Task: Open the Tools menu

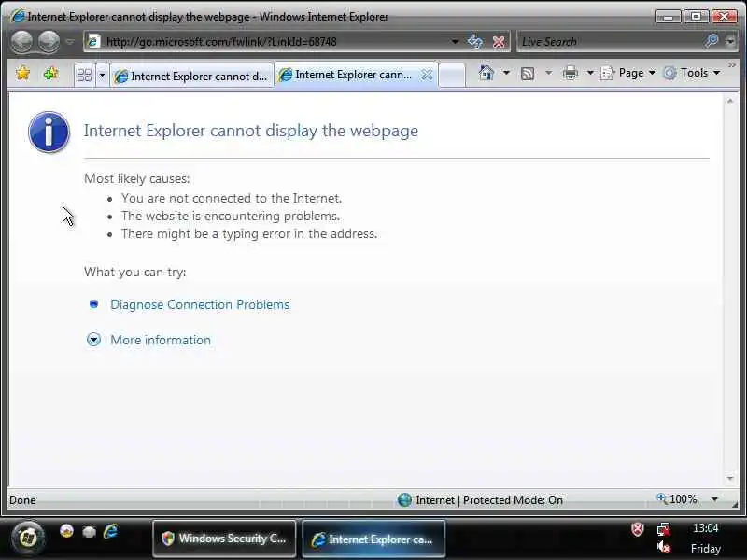Action: click(692, 73)
